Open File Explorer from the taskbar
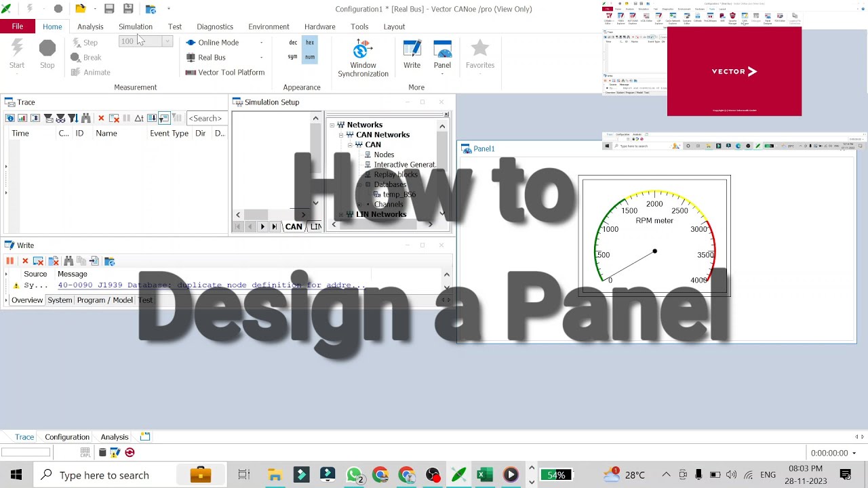 [275, 475]
